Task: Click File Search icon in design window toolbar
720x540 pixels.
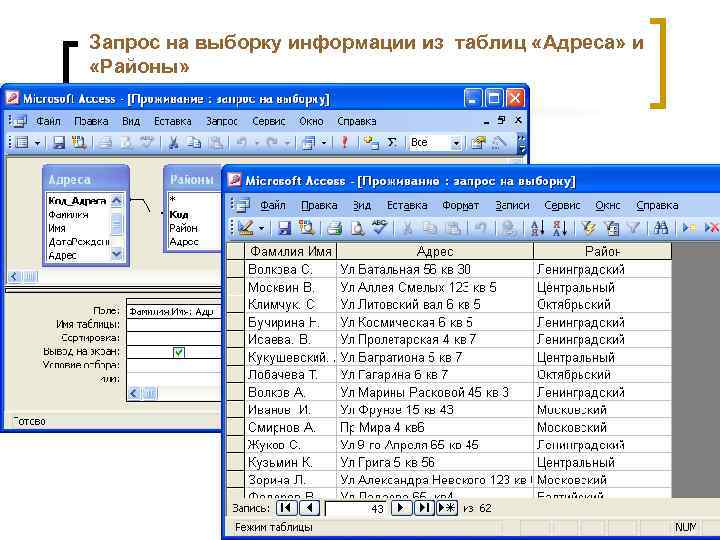Action: [x=79, y=143]
